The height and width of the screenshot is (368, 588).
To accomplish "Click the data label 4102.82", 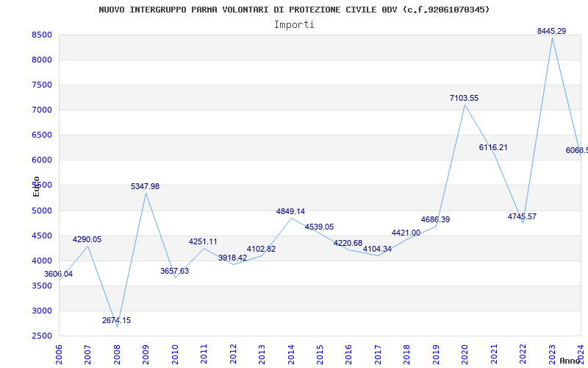I will point(261,249).
